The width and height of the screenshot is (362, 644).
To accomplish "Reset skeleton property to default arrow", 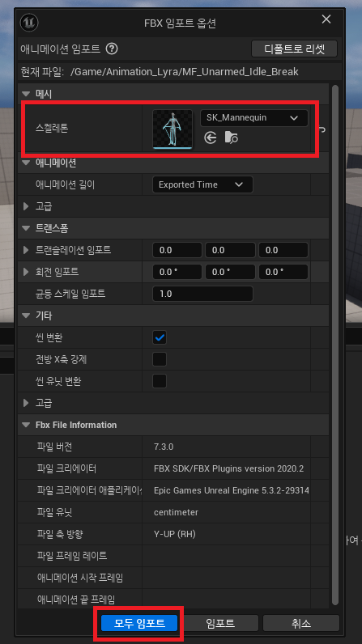I will 322,129.
